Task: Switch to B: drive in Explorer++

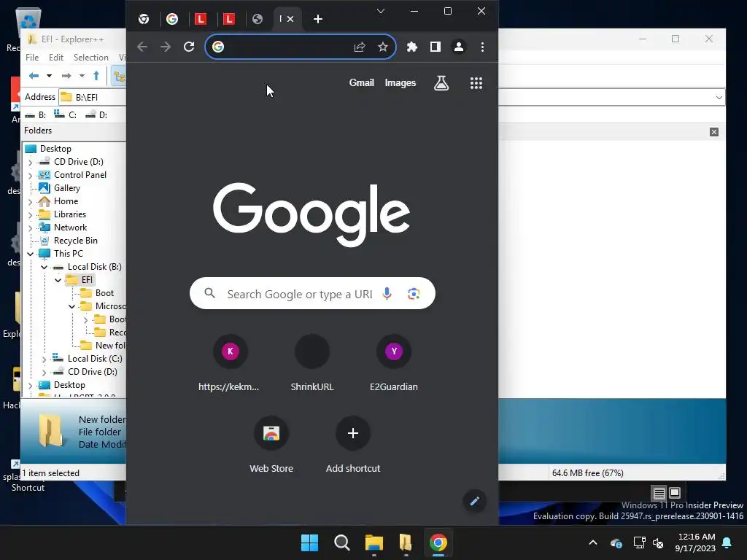Action: pyautogui.click(x=36, y=114)
